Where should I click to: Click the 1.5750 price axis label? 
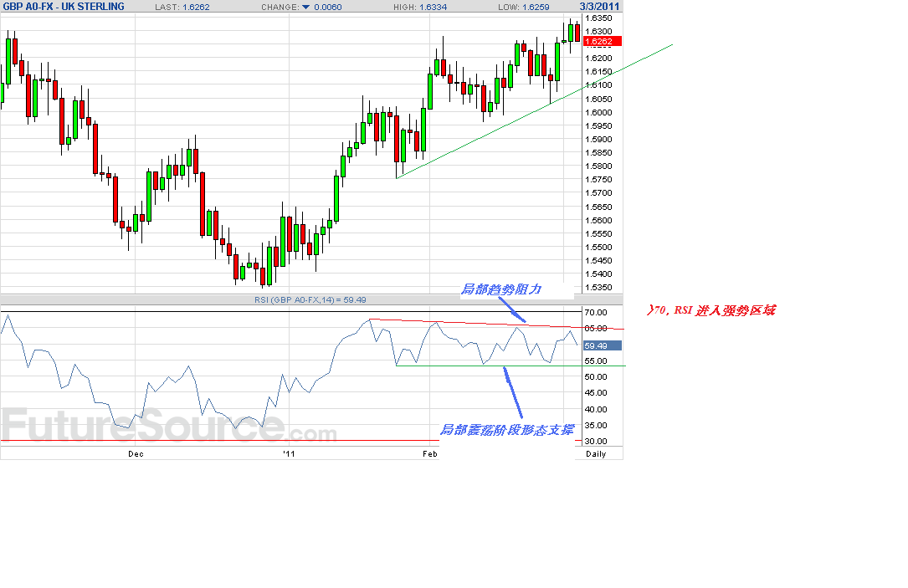click(x=598, y=179)
